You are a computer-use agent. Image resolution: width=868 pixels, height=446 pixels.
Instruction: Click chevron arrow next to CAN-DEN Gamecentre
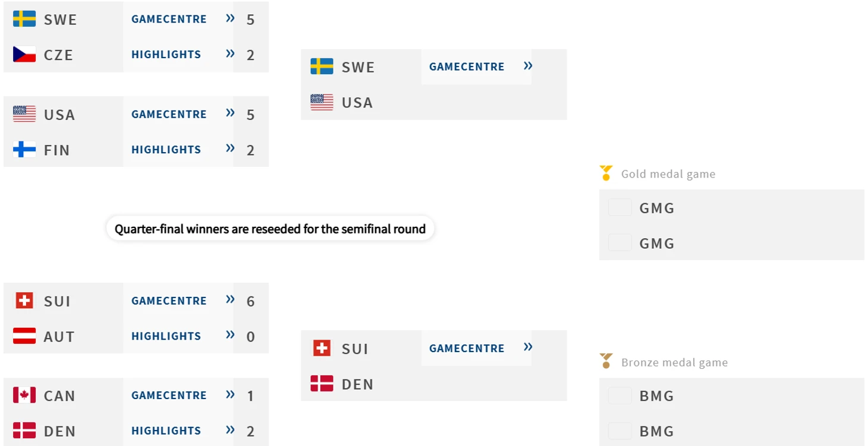tap(230, 394)
